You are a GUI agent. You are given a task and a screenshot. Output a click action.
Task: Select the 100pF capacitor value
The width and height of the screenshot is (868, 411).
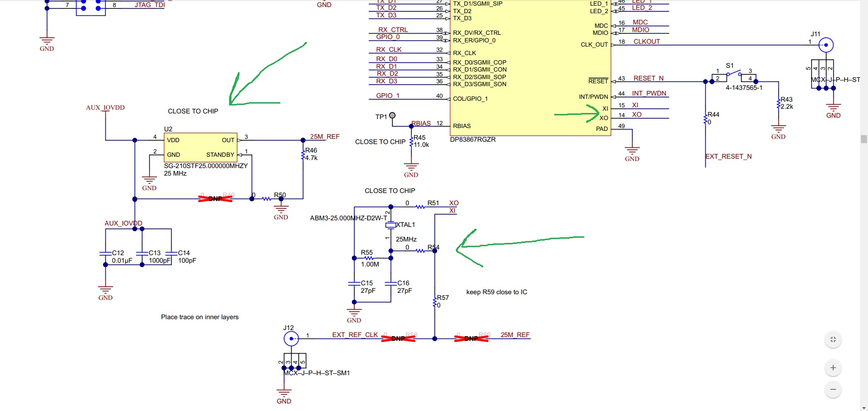click(187, 260)
